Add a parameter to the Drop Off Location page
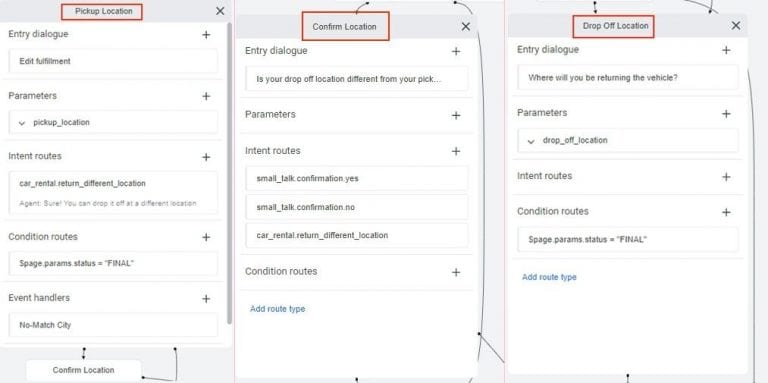 click(x=726, y=114)
